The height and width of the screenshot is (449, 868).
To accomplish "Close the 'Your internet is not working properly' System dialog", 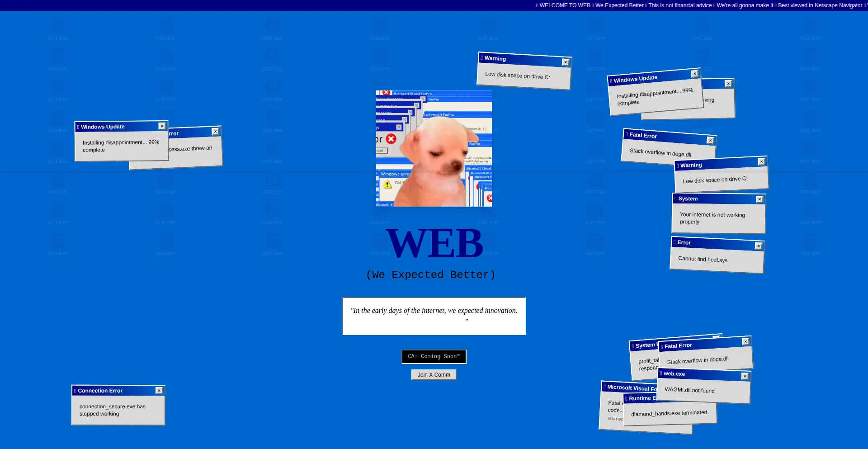I will pos(759,199).
